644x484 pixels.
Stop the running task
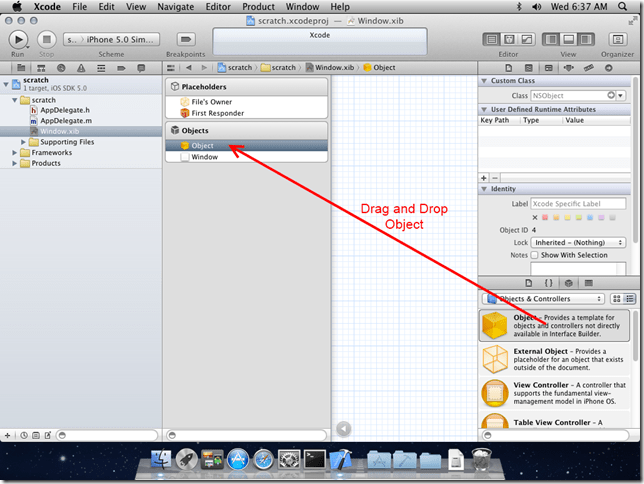(46, 39)
